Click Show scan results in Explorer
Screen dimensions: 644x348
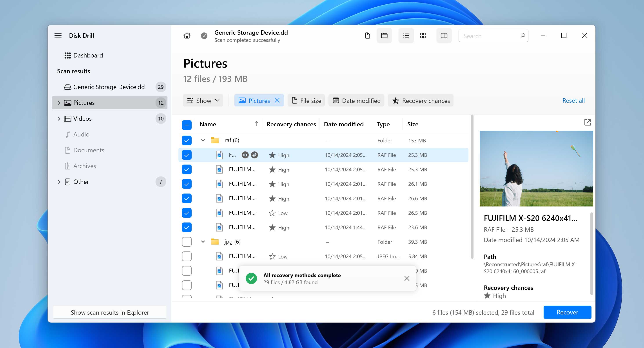[x=110, y=312]
